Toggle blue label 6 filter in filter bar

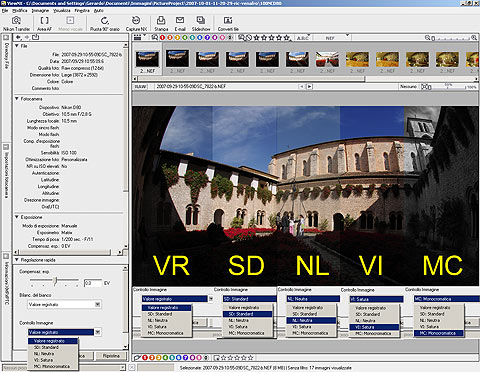(200, 38)
